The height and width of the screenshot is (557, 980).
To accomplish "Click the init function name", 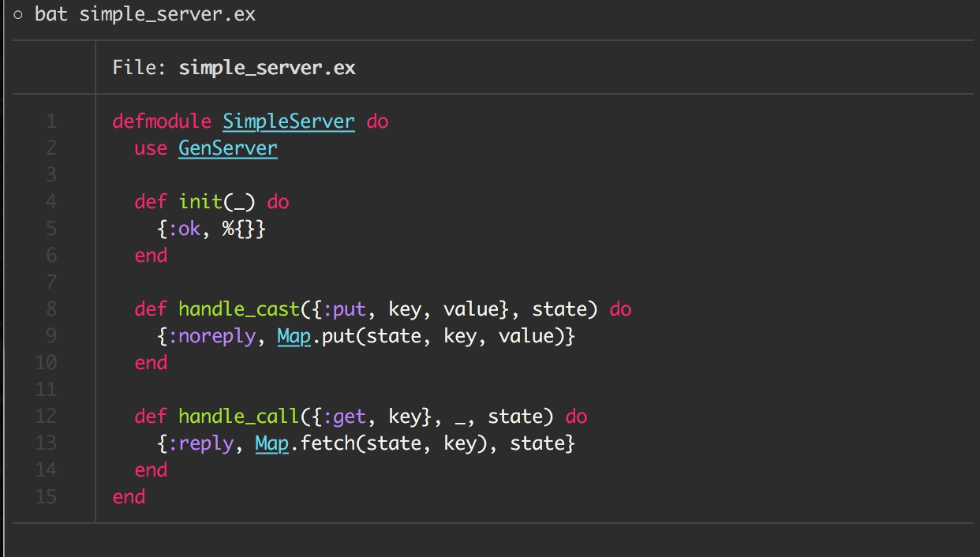I will (200, 202).
